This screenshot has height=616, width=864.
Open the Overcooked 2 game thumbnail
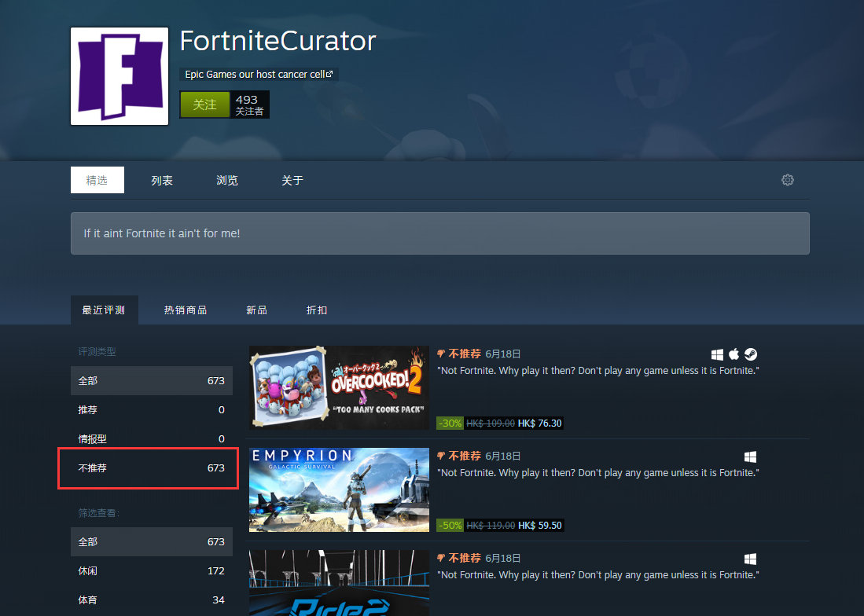click(339, 387)
